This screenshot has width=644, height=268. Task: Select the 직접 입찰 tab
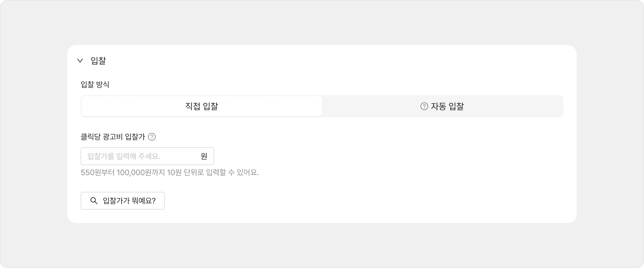(202, 106)
